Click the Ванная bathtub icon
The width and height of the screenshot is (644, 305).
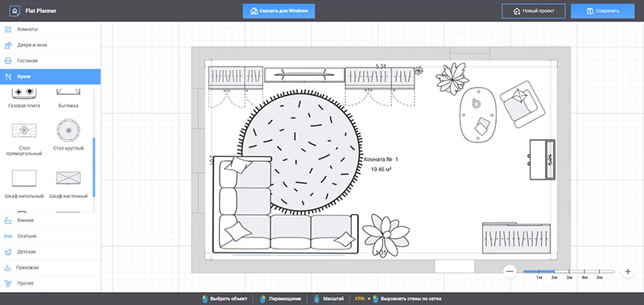(8, 221)
